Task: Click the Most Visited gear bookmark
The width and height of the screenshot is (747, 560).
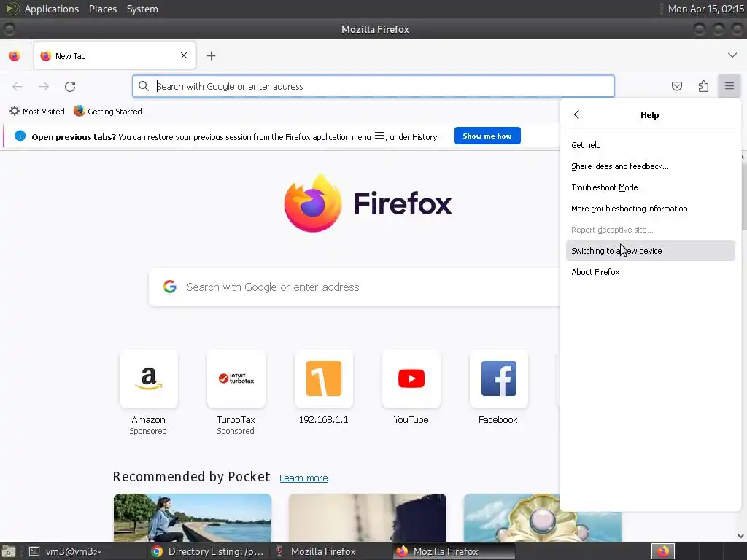Action: (37, 112)
